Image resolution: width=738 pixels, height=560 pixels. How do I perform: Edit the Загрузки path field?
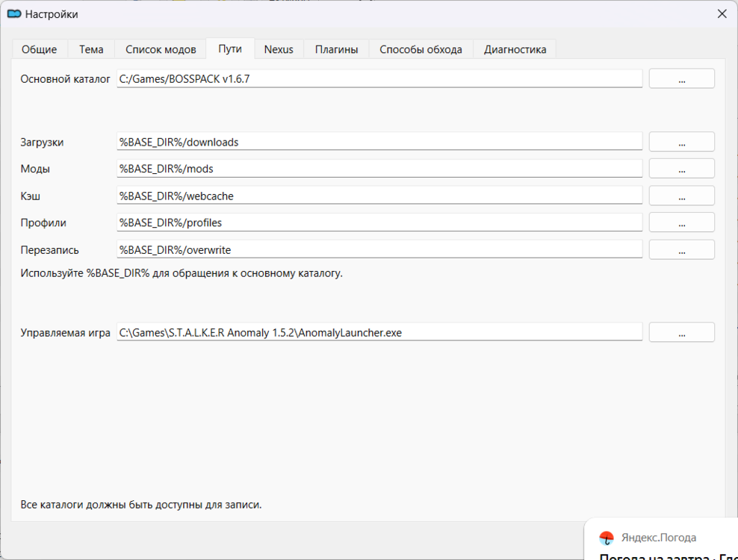click(379, 141)
